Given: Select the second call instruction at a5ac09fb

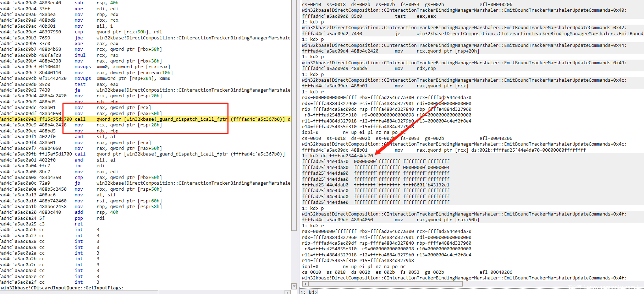Looking at the screenshot, I should pyautogui.click(x=143, y=154).
